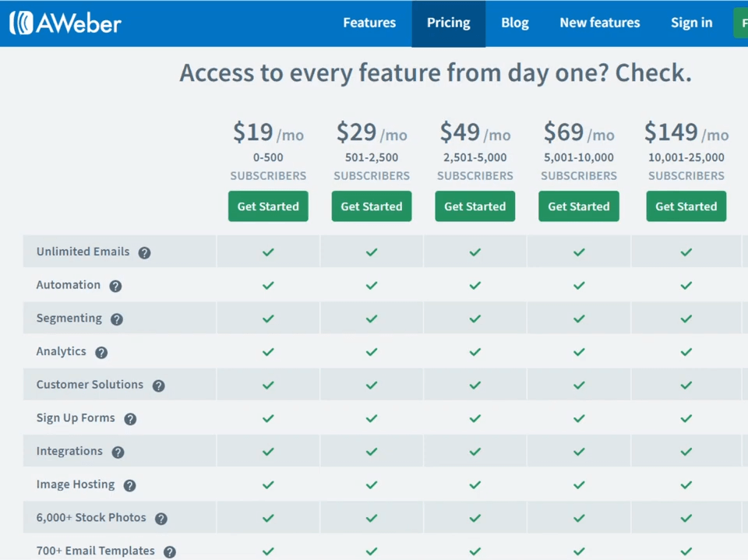This screenshot has height=560, width=748.
Task: Open help icon next to Automation
Action: (115, 286)
